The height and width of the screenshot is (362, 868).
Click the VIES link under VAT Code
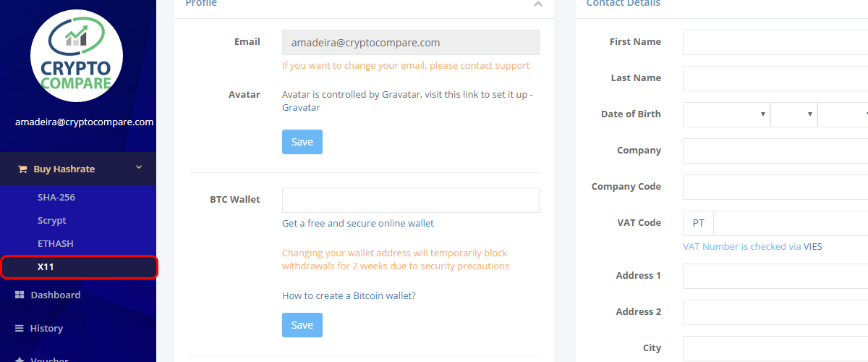(812, 247)
